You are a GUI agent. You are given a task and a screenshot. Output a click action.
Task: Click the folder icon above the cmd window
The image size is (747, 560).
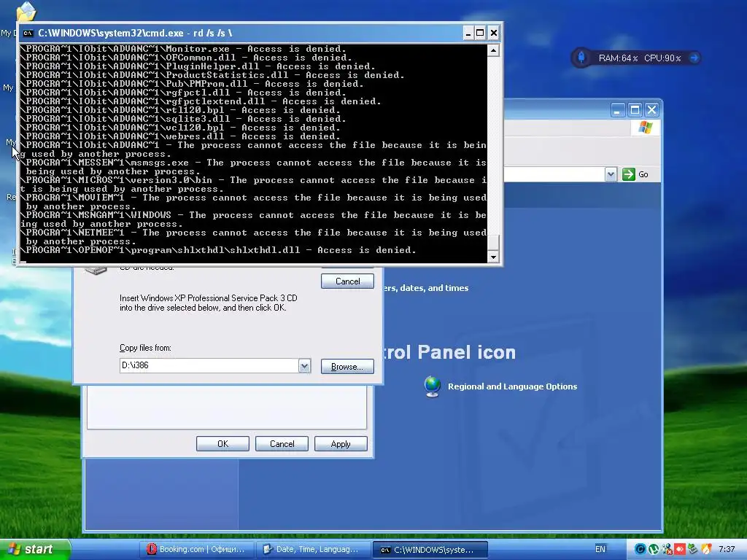(x=26, y=12)
